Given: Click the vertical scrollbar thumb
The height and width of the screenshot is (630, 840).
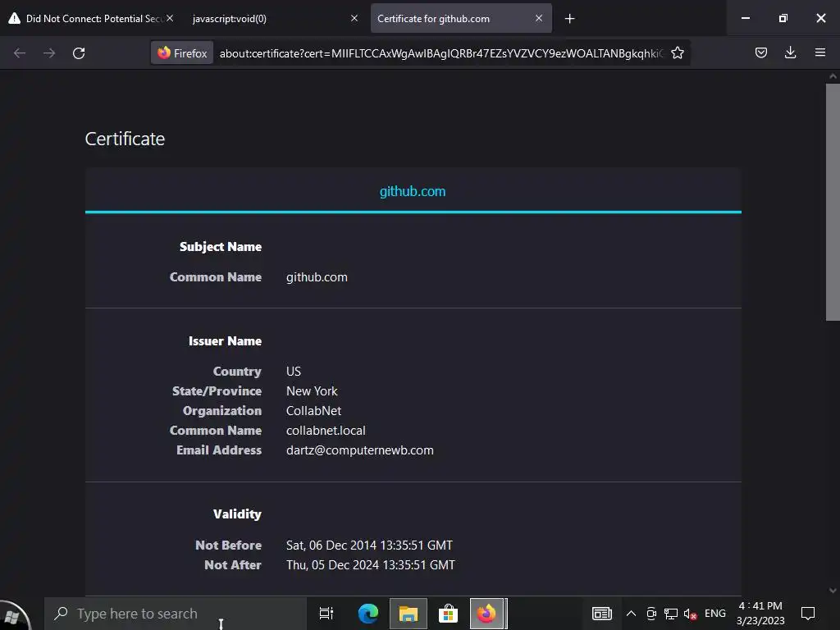Looking at the screenshot, I should 833,202.
